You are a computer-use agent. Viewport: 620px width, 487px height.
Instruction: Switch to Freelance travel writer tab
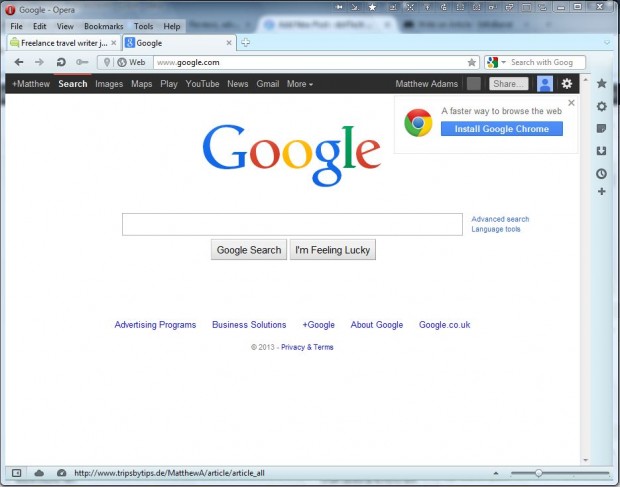coord(63,43)
